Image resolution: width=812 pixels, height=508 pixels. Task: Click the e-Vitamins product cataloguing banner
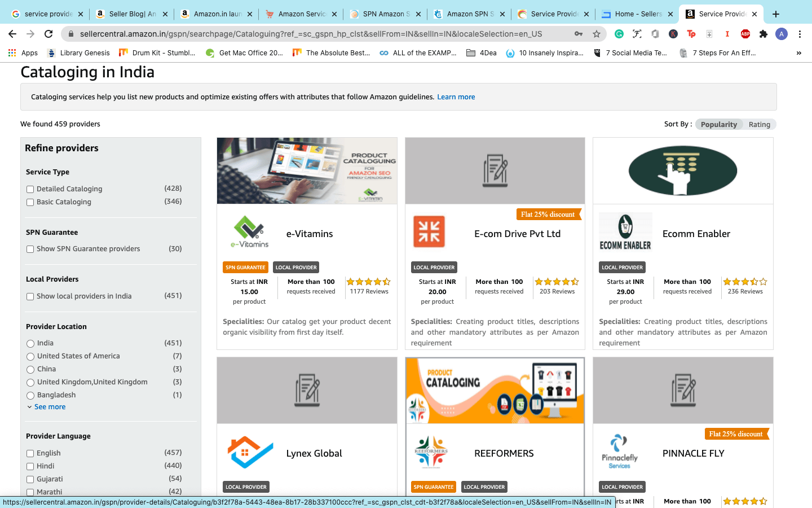[307, 170]
